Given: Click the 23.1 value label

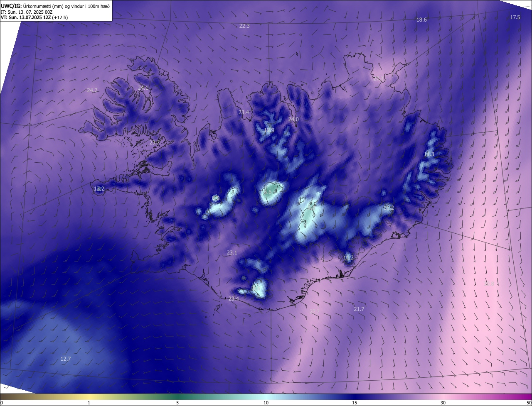Looking at the screenshot, I should pos(232,252).
